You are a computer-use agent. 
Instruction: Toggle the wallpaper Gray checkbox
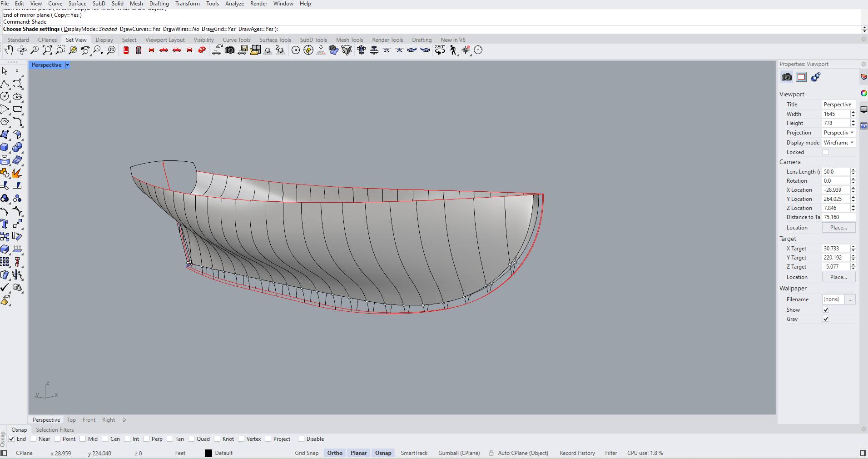826,319
